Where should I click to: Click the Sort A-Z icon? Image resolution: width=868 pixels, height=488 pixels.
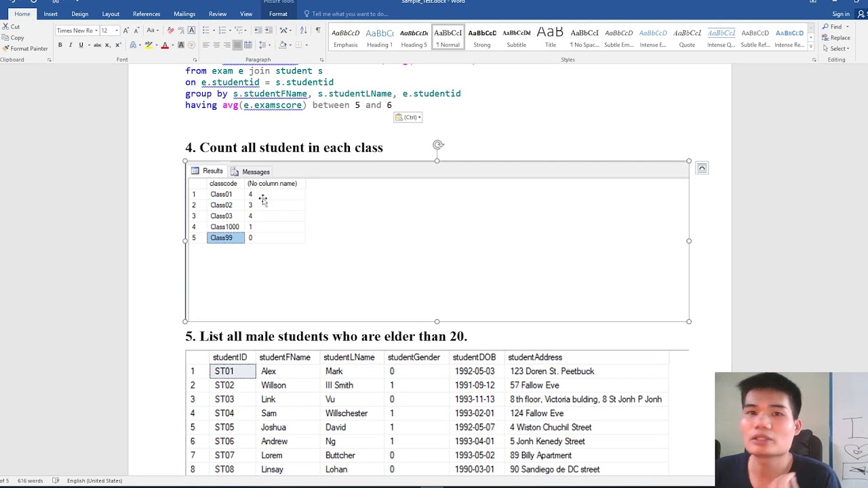coord(303,30)
